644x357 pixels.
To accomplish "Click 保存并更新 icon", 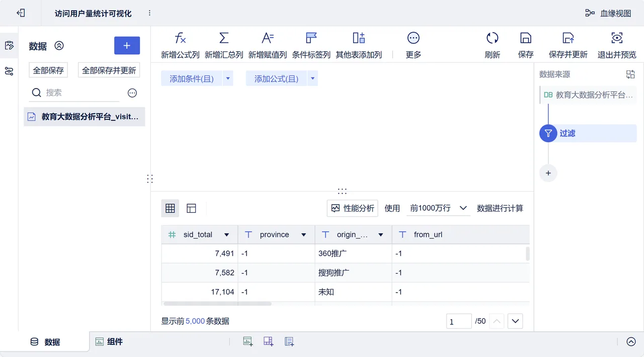I will point(568,38).
